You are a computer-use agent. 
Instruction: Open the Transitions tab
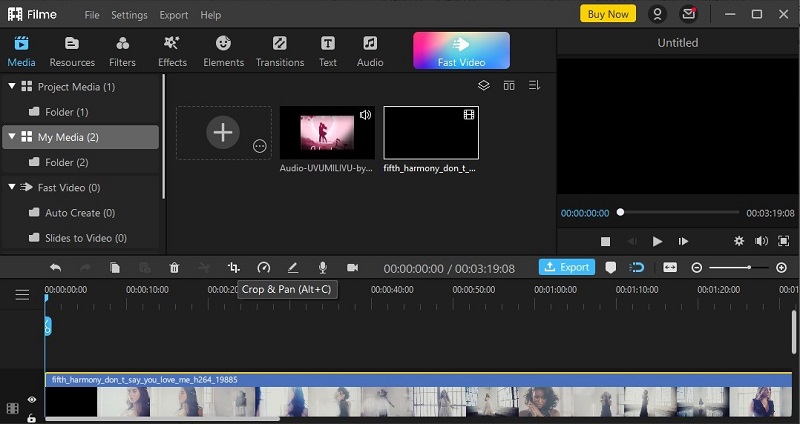pos(280,51)
